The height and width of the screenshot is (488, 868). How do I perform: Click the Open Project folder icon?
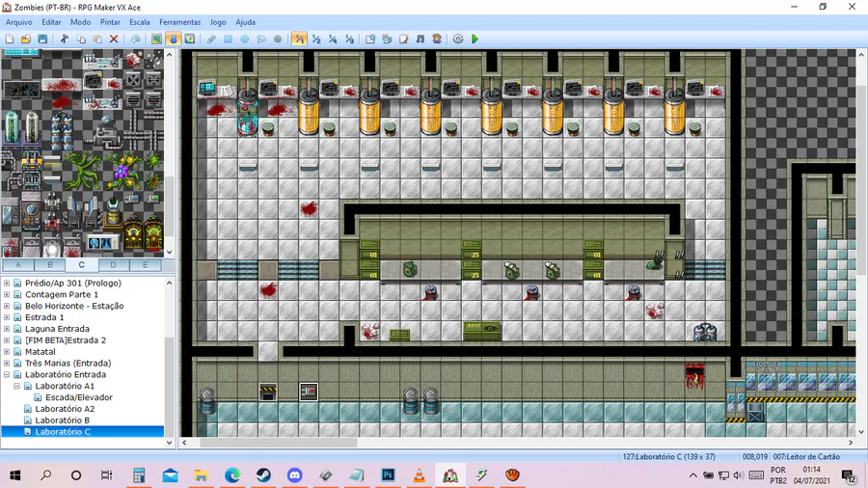tap(26, 39)
